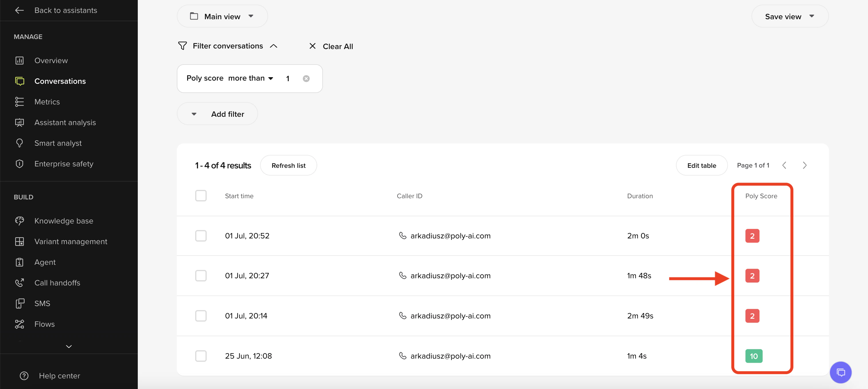Remove the Poly score filter chip
Viewport: 868px width, 389px height.
coord(306,79)
